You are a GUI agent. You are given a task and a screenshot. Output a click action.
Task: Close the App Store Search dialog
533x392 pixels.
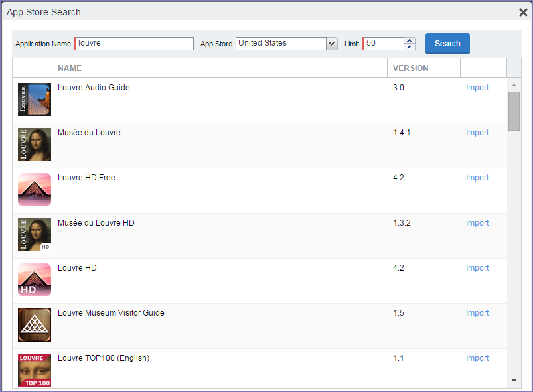click(x=523, y=12)
